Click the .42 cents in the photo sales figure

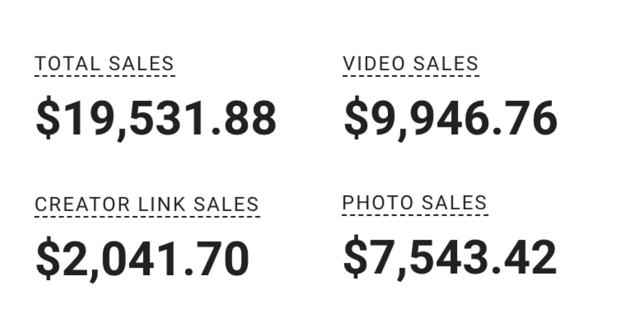(x=524, y=258)
